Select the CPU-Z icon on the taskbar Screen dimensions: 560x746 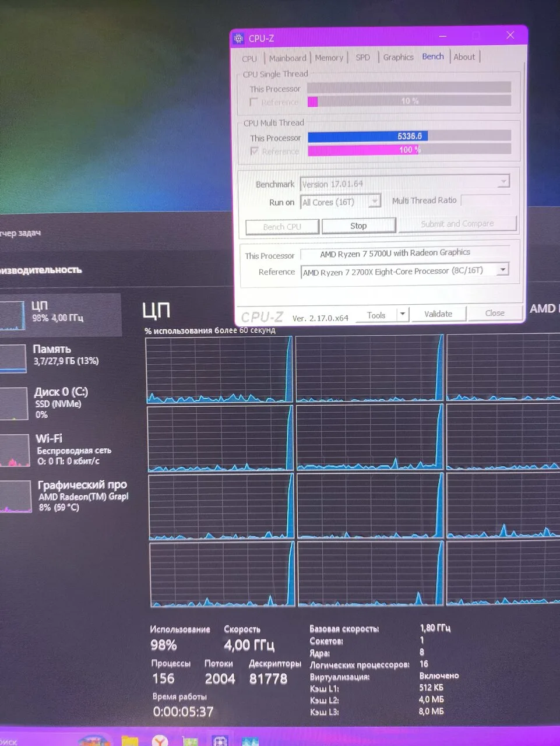[220, 740]
